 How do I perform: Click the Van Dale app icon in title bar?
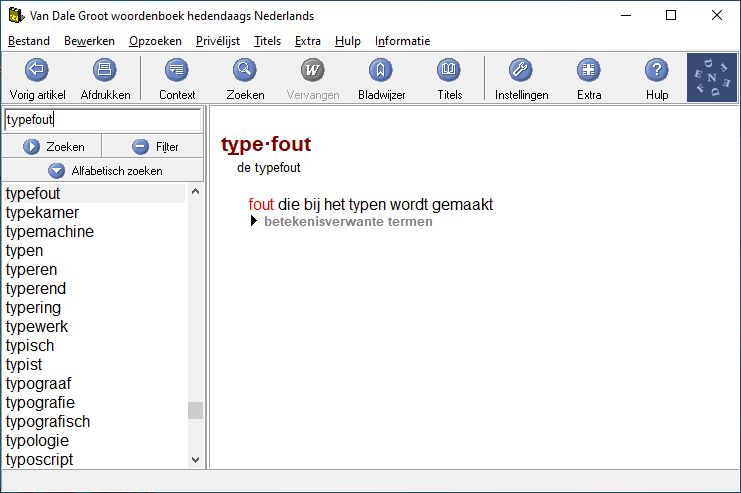[16, 16]
